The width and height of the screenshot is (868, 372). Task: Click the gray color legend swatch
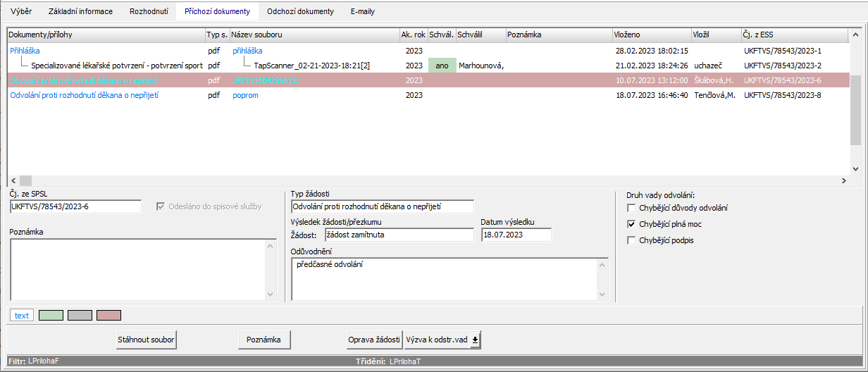point(80,315)
